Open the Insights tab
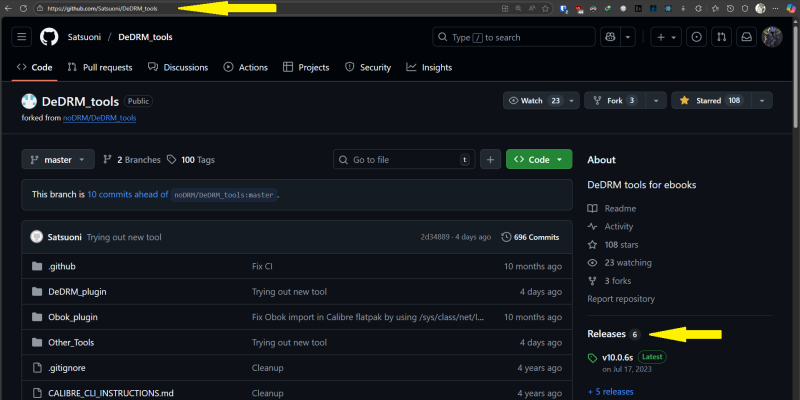This screenshot has height=400, width=800. 429,68
